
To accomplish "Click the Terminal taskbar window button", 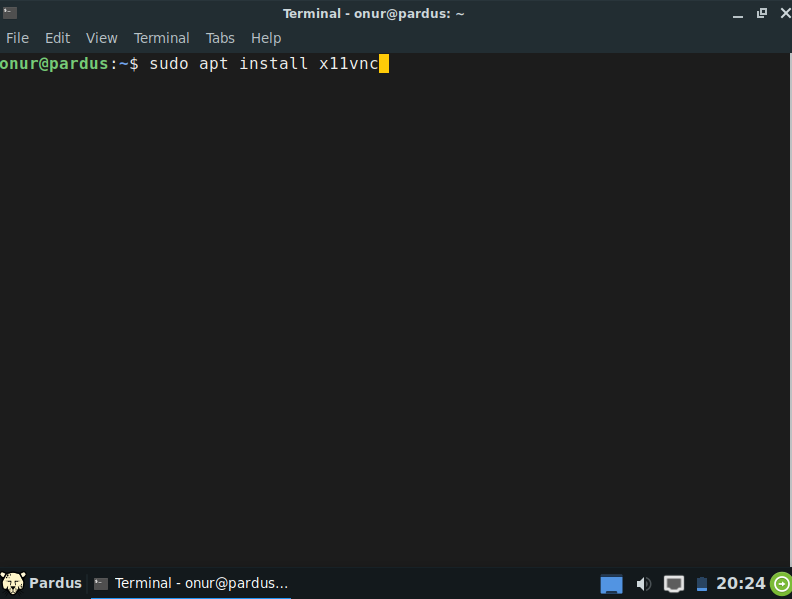I will [x=190, y=583].
